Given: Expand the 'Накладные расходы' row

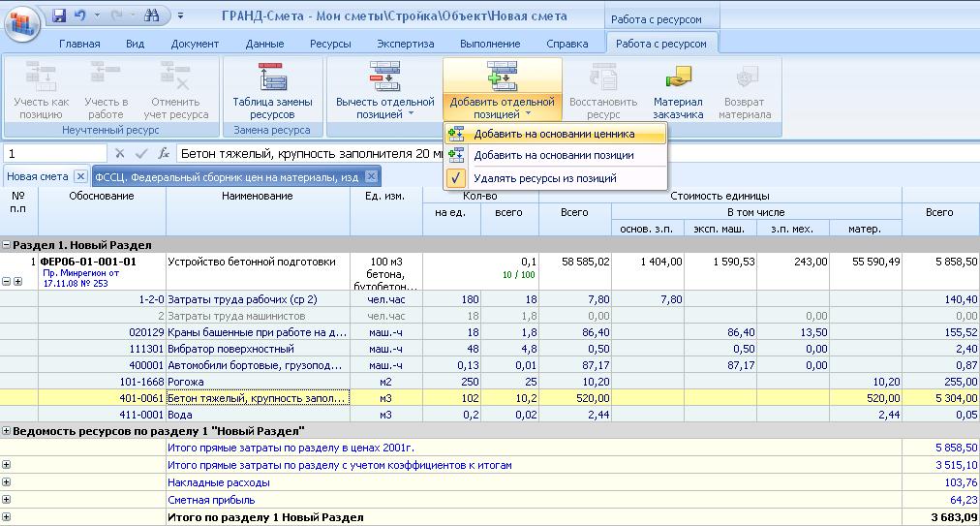Looking at the screenshot, I should tap(6, 482).
